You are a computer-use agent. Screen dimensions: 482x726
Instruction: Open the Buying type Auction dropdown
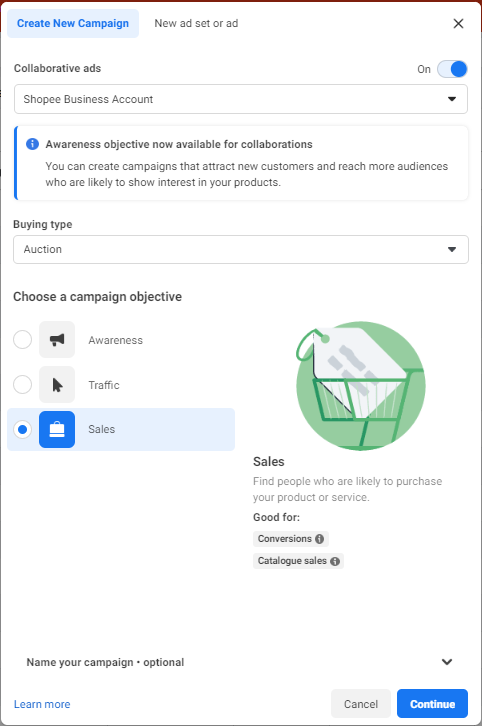[x=241, y=250]
